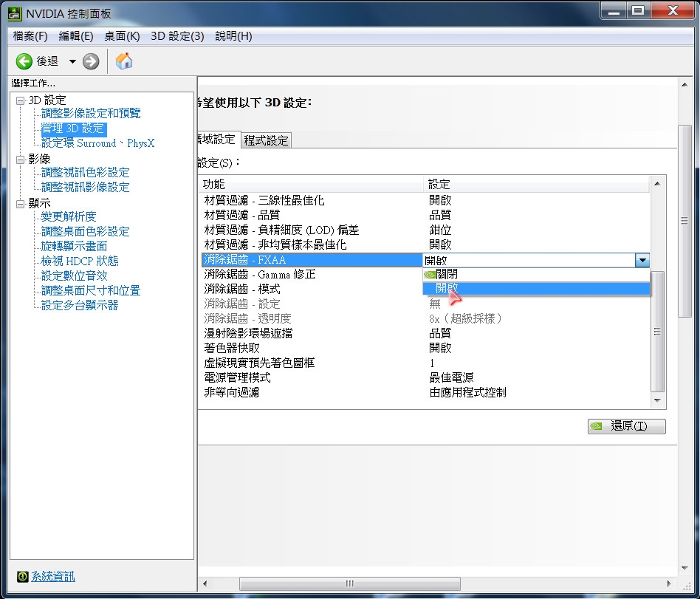
Task: Click main panel vertical scrollbar thumb
Action: pos(684,221)
